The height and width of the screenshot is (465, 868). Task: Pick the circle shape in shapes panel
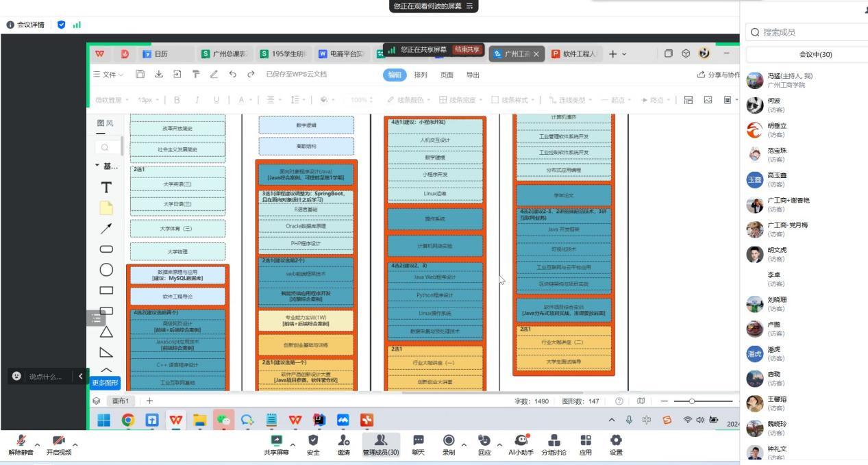pos(106,270)
